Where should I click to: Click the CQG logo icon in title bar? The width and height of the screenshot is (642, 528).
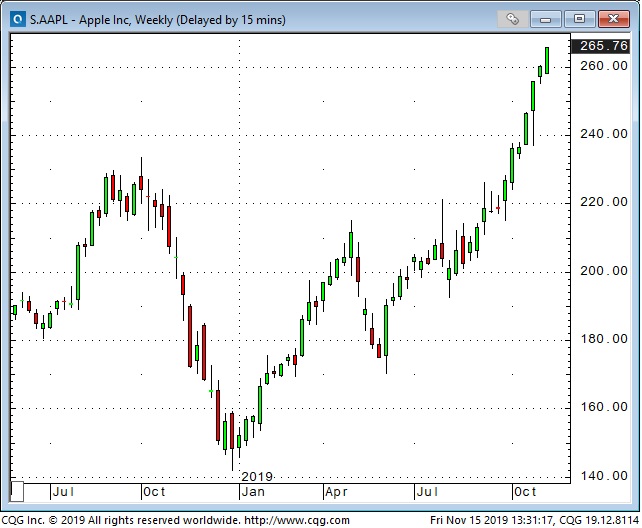[18, 19]
